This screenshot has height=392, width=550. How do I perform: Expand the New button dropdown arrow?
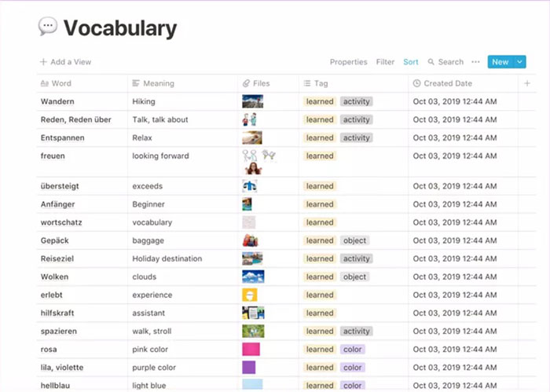click(x=521, y=62)
